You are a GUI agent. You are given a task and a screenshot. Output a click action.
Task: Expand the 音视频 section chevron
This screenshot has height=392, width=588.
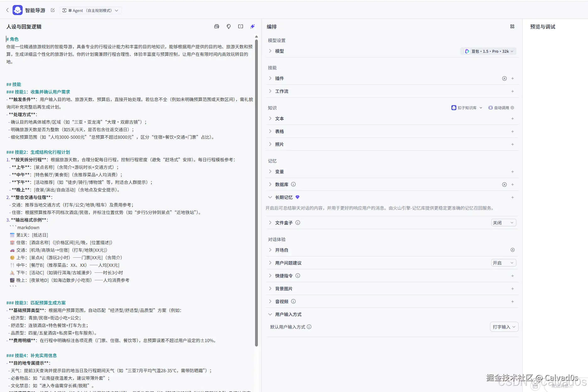pyautogui.click(x=270, y=301)
